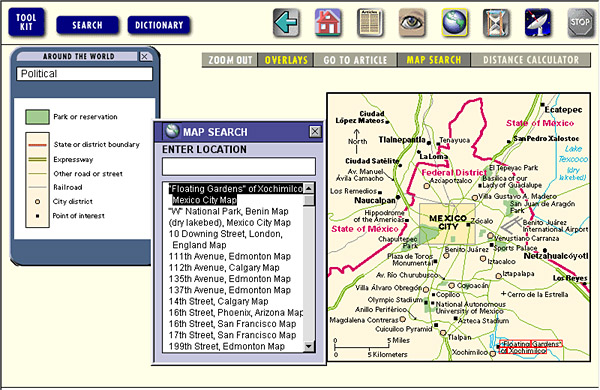Click the location list scroll up arrow

[x=308, y=188]
